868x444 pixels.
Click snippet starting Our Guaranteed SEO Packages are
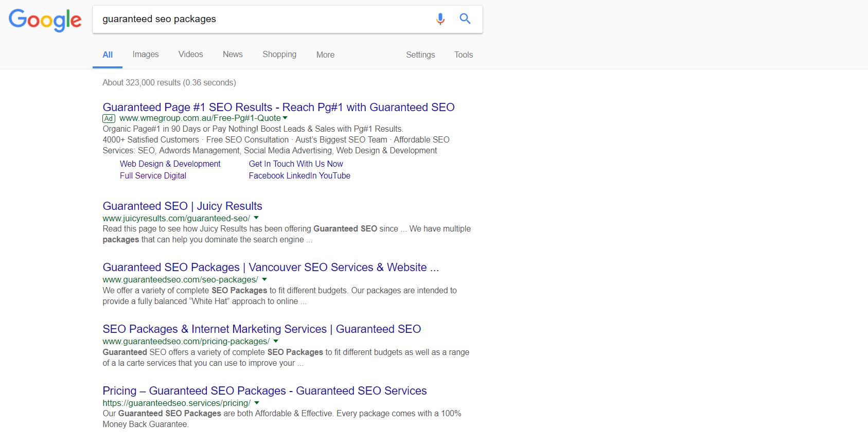pyautogui.click(x=282, y=419)
